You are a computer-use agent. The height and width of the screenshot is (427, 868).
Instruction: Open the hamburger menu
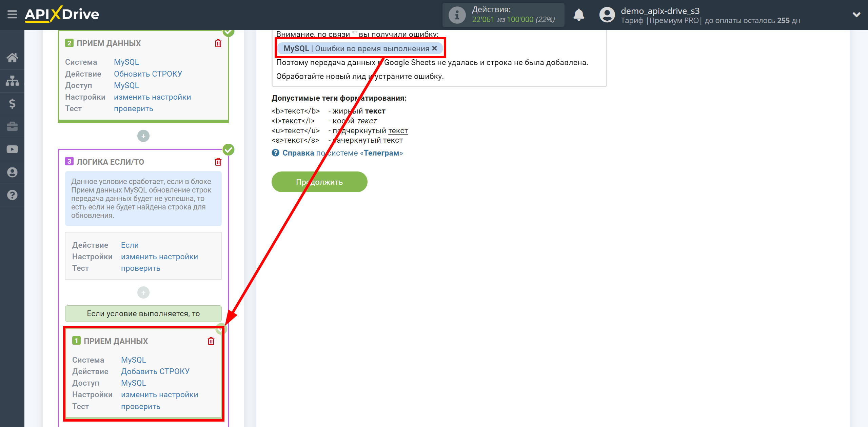12,15
